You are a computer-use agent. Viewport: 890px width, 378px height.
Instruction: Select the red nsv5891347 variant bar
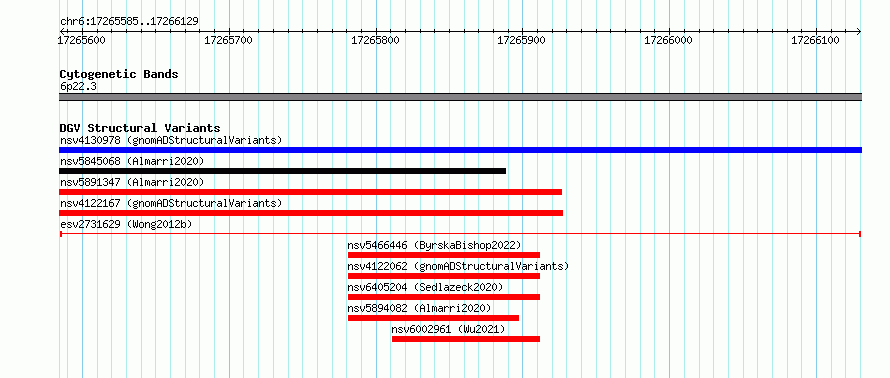point(310,192)
